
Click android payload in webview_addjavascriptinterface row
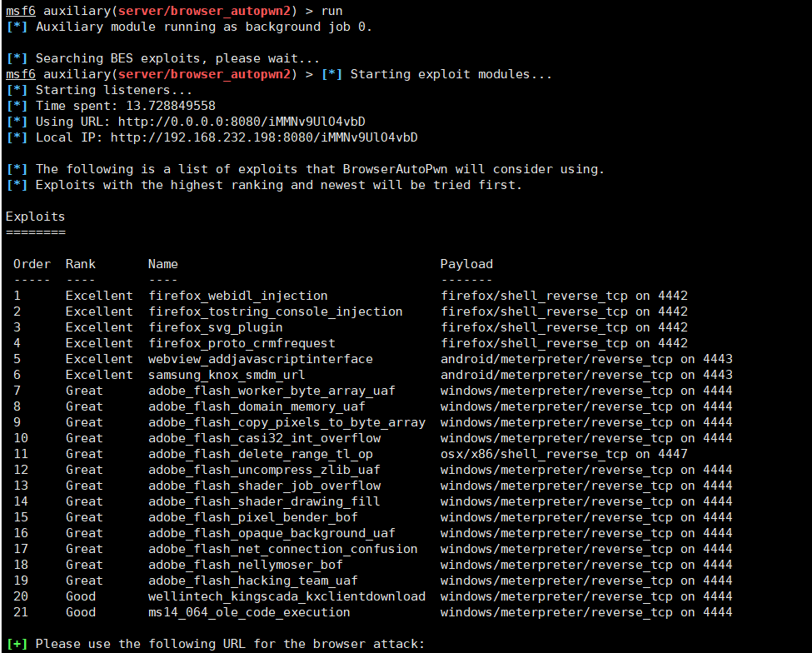(x=586, y=359)
